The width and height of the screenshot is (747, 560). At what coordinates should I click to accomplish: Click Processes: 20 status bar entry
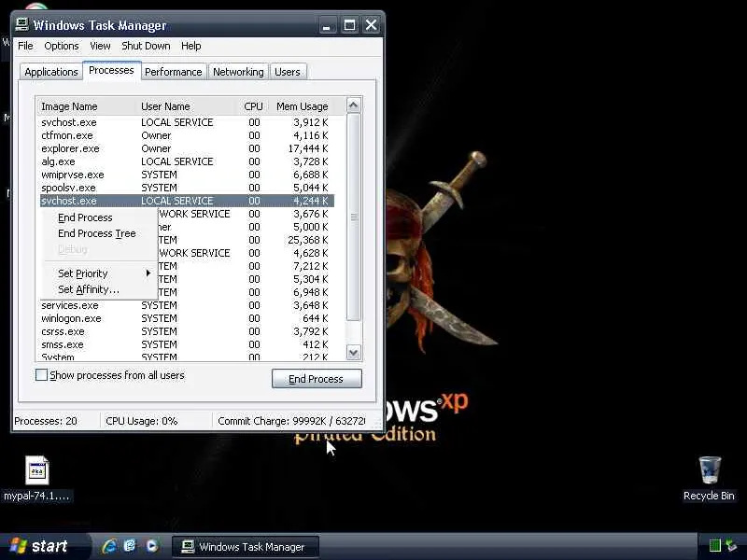point(46,421)
